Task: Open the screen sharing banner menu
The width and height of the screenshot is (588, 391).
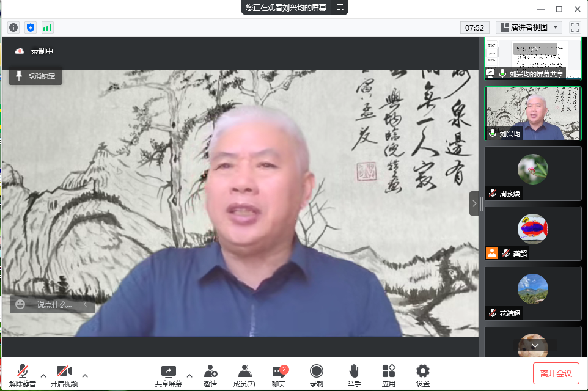Action: pyautogui.click(x=340, y=7)
